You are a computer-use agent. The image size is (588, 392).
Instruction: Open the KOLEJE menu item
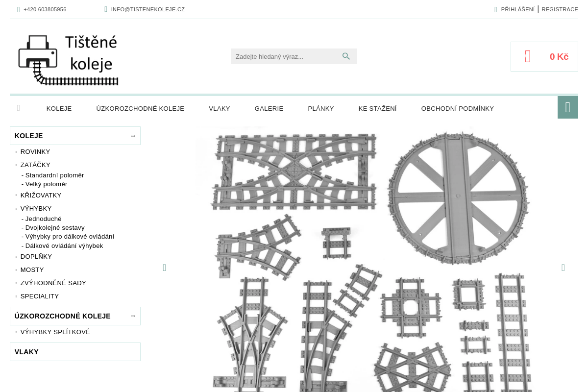click(59, 108)
